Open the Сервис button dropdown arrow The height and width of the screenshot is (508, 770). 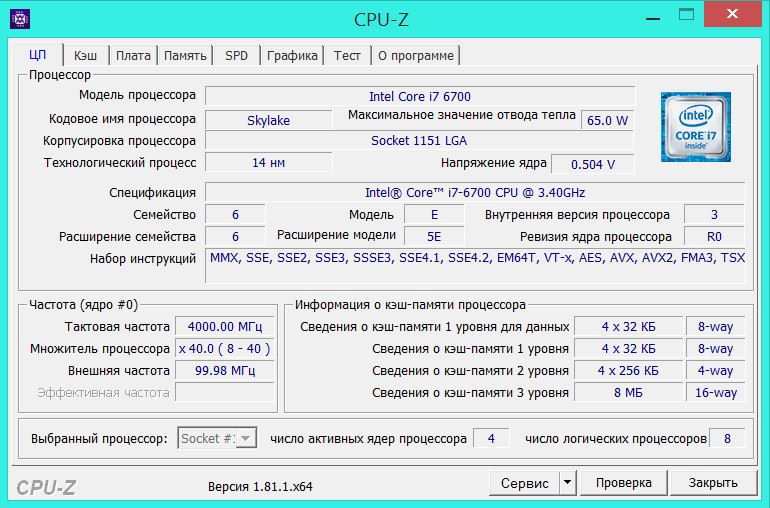[x=567, y=483]
